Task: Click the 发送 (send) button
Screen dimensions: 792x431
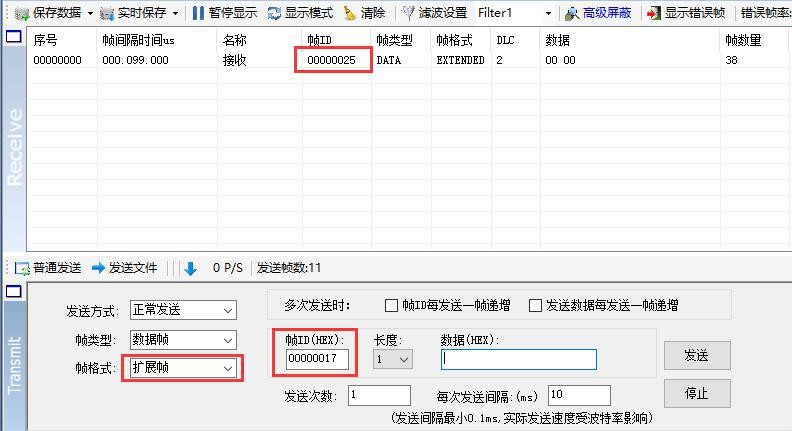Action: tap(696, 356)
